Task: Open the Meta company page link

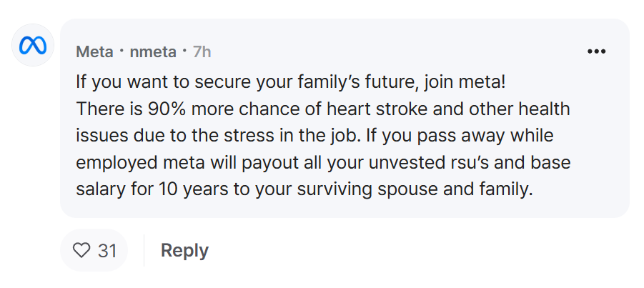Action: point(94,51)
